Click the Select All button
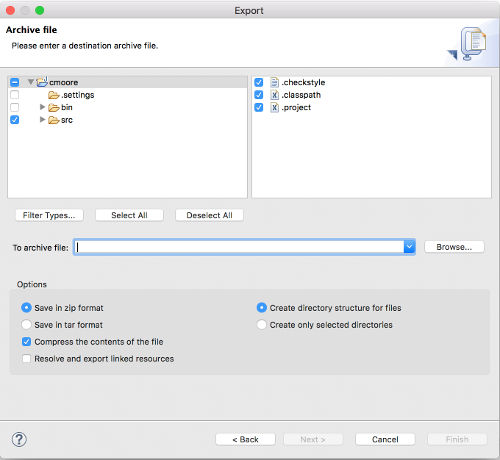Screen dimensions: 500x460 pyautogui.click(x=129, y=215)
